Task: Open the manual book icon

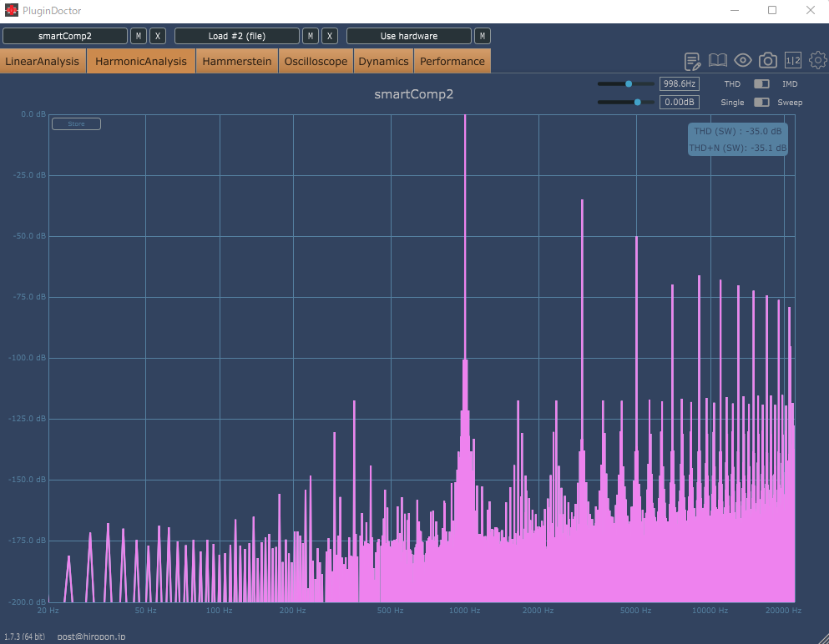Action: point(717,61)
